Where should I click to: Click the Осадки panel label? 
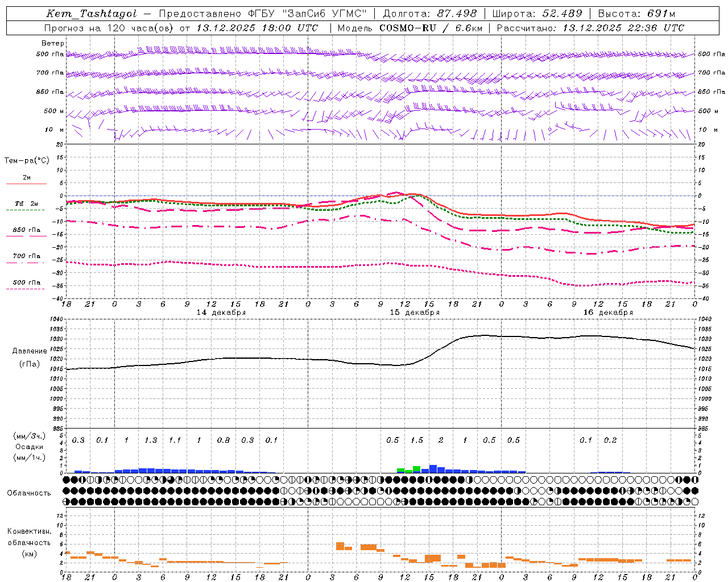pyautogui.click(x=29, y=447)
